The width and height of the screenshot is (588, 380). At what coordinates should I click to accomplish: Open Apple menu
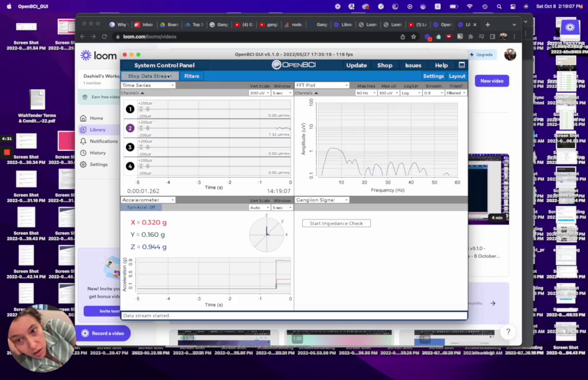point(9,6)
